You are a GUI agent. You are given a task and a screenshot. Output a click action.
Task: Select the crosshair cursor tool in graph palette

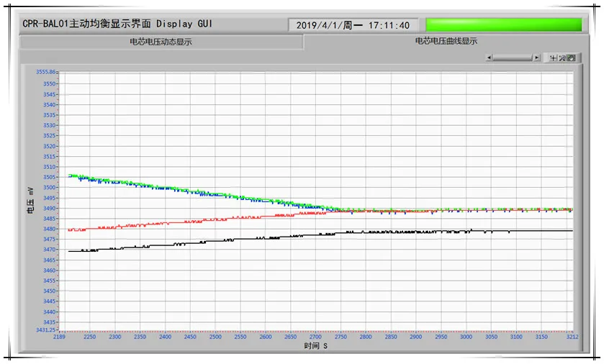(554, 58)
